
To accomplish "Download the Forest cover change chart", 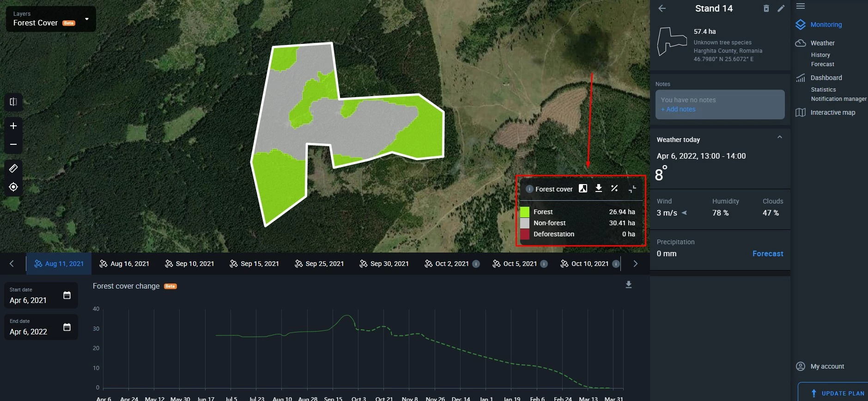I will click(x=628, y=284).
